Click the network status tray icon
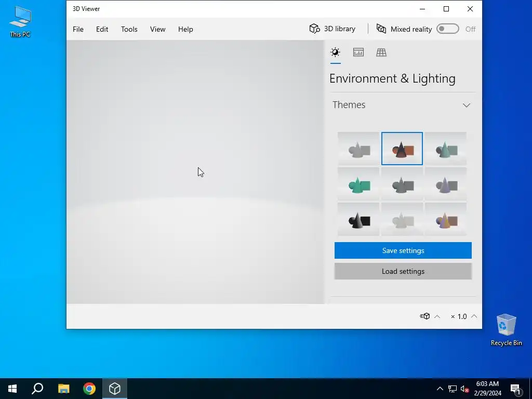532x399 pixels. coord(453,389)
